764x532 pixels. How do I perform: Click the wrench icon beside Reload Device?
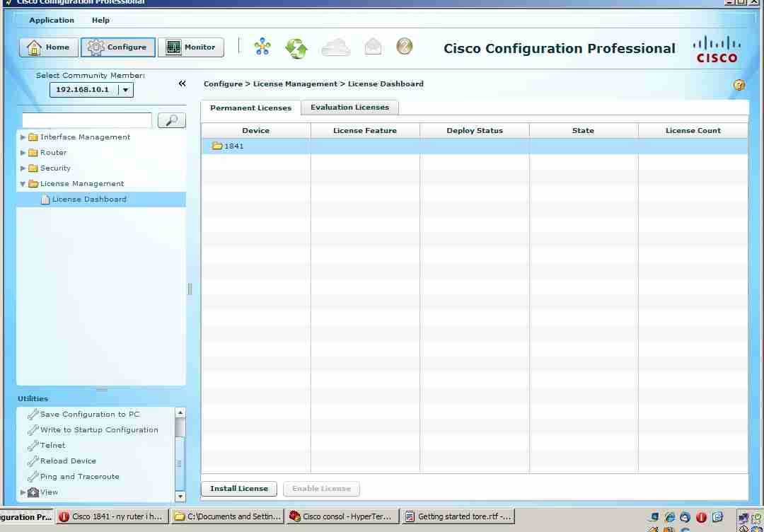[x=33, y=461]
